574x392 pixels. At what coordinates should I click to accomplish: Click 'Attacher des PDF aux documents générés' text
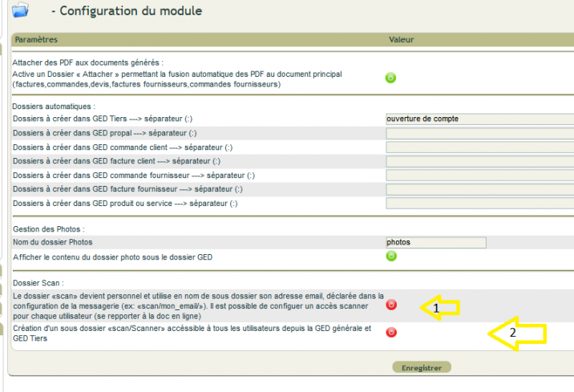pyautogui.click(x=87, y=63)
